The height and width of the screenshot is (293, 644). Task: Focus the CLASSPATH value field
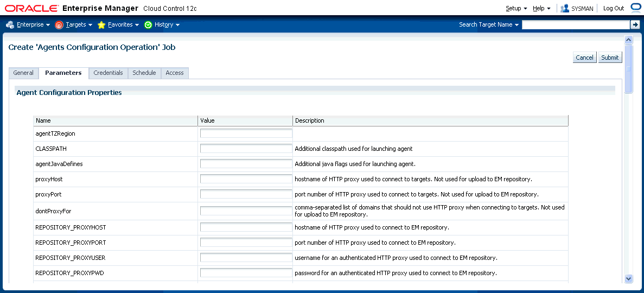[246, 148]
